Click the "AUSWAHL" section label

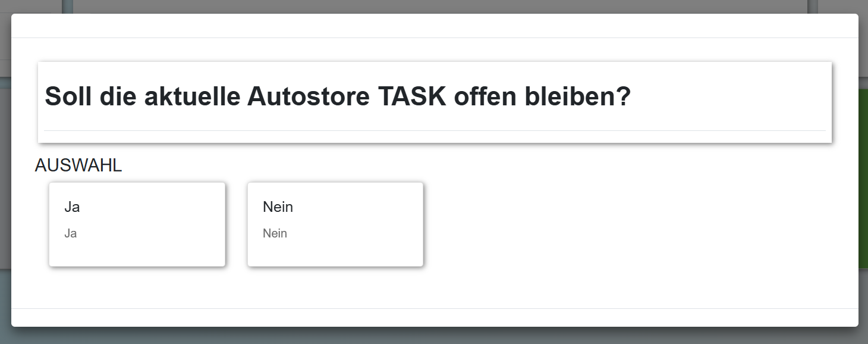click(78, 165)
